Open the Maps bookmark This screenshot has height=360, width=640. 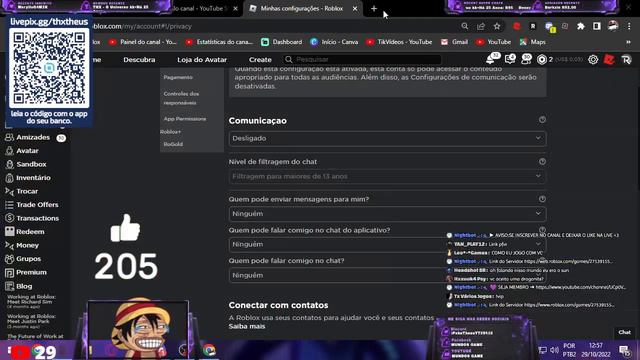coord(533,42)
